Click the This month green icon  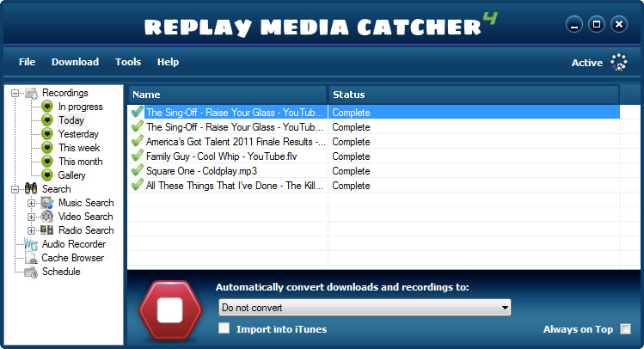47,162
